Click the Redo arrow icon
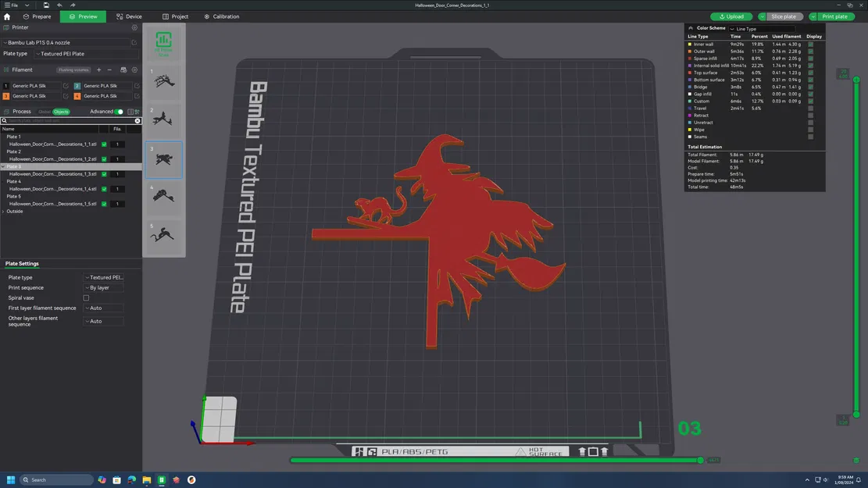 [x=73, y=5]
